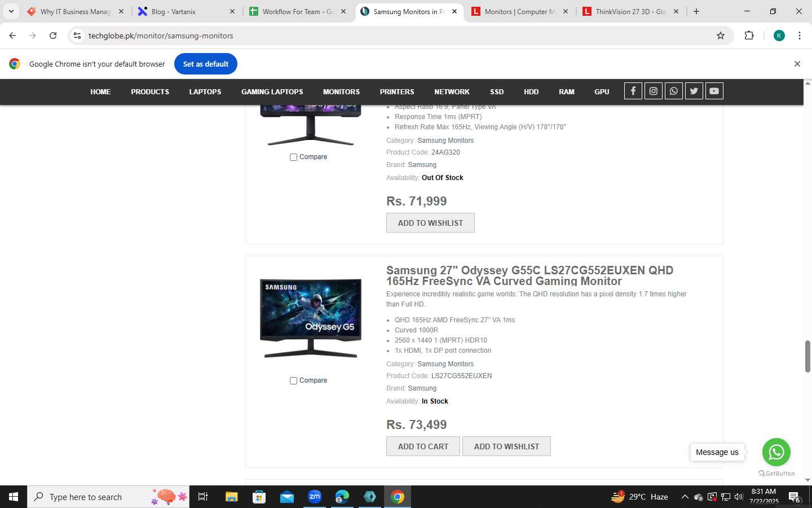Click the Windows taskbar search box
Viewport: 812px width, 508px height.
[108, 497]
